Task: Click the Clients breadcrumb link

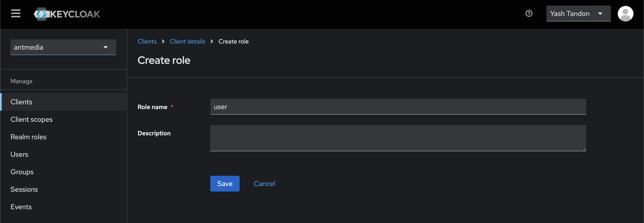Action: (x=147, y=41)
